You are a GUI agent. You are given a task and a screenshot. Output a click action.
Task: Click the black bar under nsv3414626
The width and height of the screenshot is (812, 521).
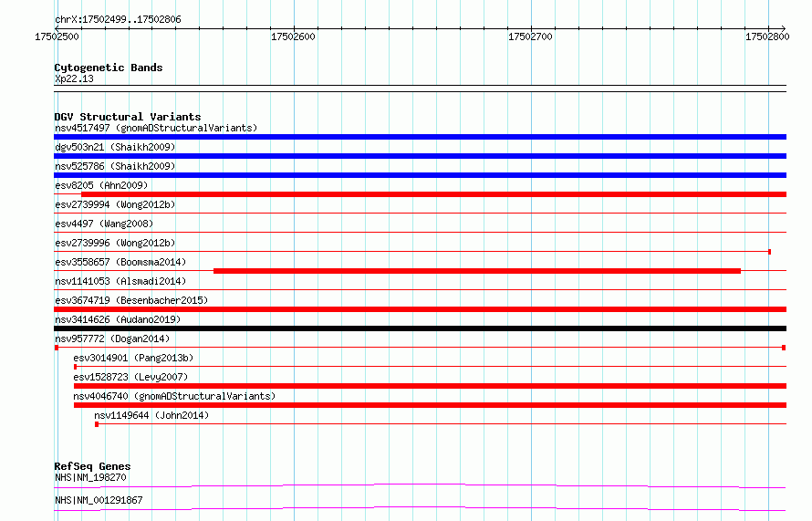(x=420, y=328)
